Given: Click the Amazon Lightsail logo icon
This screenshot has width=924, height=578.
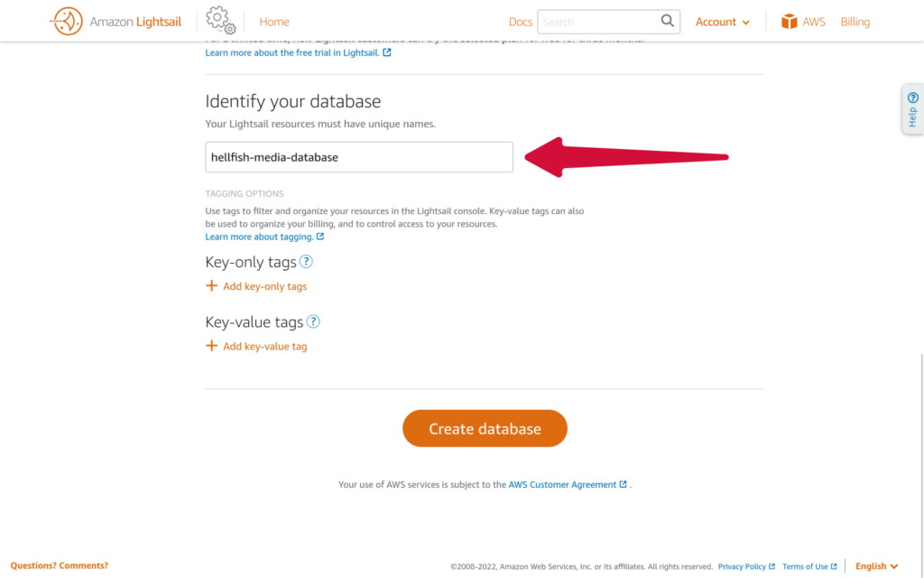Looking at the screenshot, I should 67,22.
